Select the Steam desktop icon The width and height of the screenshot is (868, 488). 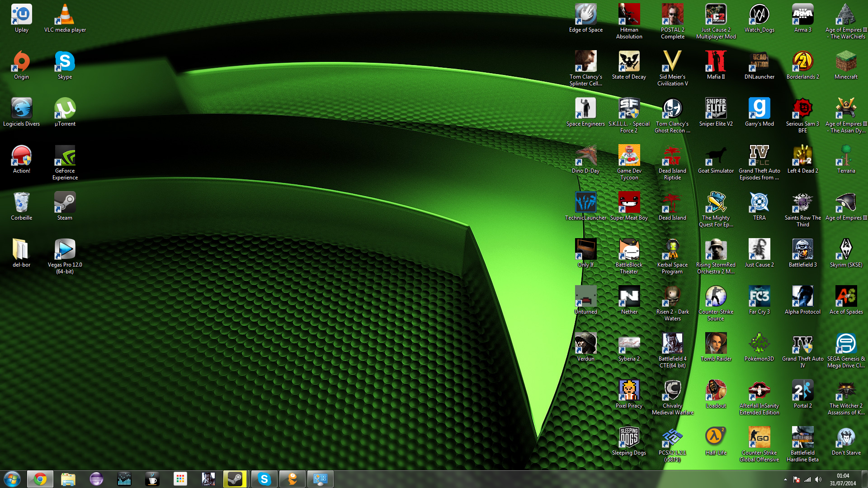[x=65, y=206]
